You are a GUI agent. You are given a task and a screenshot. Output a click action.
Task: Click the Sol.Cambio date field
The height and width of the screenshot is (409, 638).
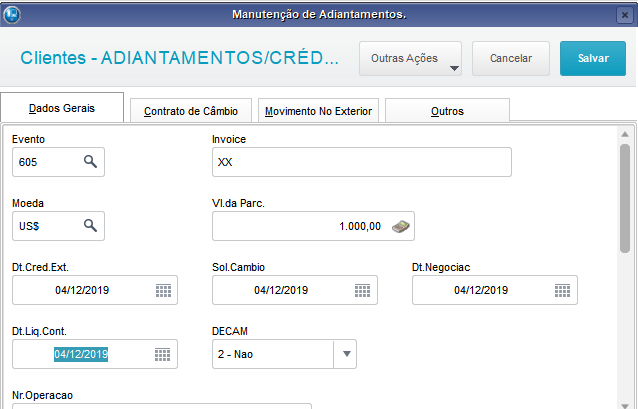coord(295,290)
